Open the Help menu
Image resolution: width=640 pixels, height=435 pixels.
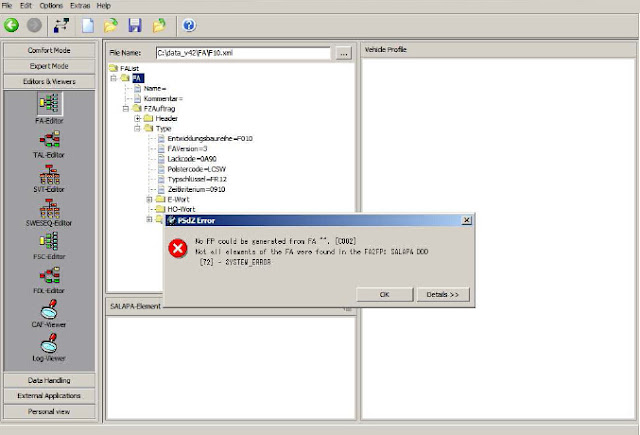(104, 6)
